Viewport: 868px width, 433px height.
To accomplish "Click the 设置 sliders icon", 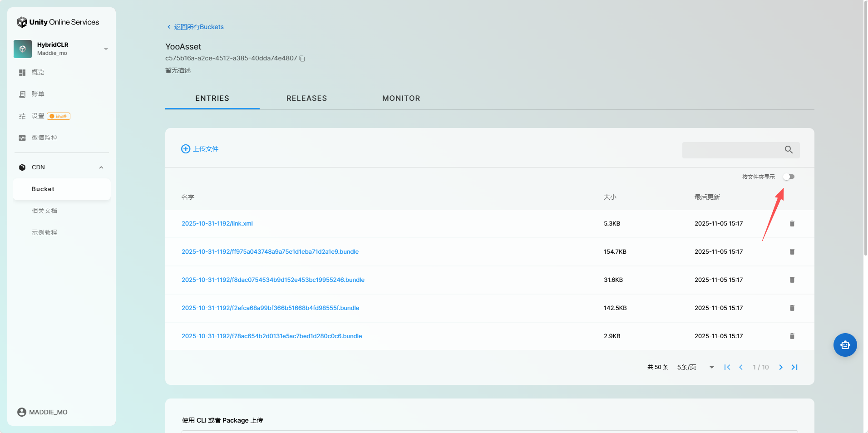I will [22, 116].
